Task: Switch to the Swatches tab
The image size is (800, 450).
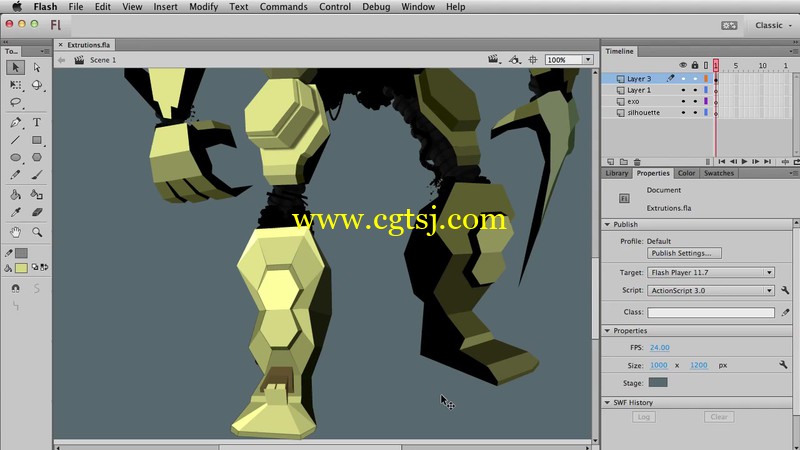Action: [x=718, y=173]
